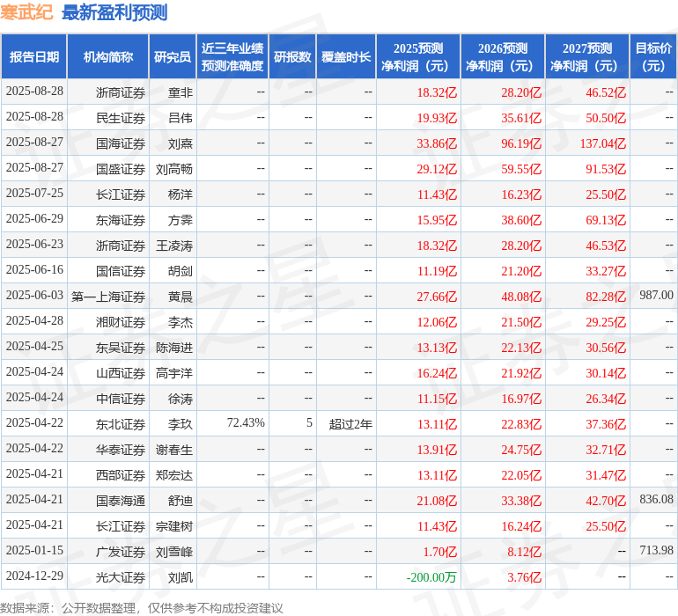Click the 2025-04-28 report date
Screen dimensions: 678x616
tap(34, 320)
